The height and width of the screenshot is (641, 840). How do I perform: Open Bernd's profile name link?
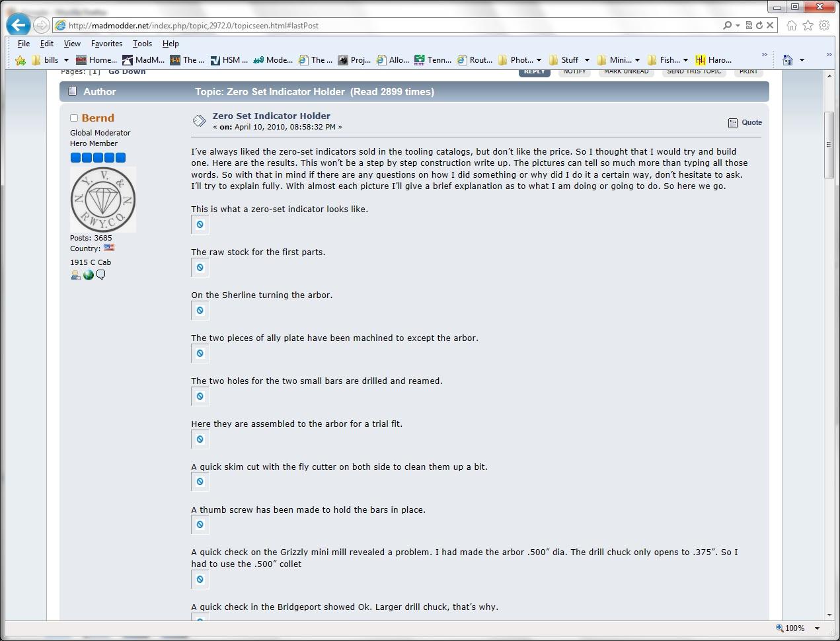[98, 118]
